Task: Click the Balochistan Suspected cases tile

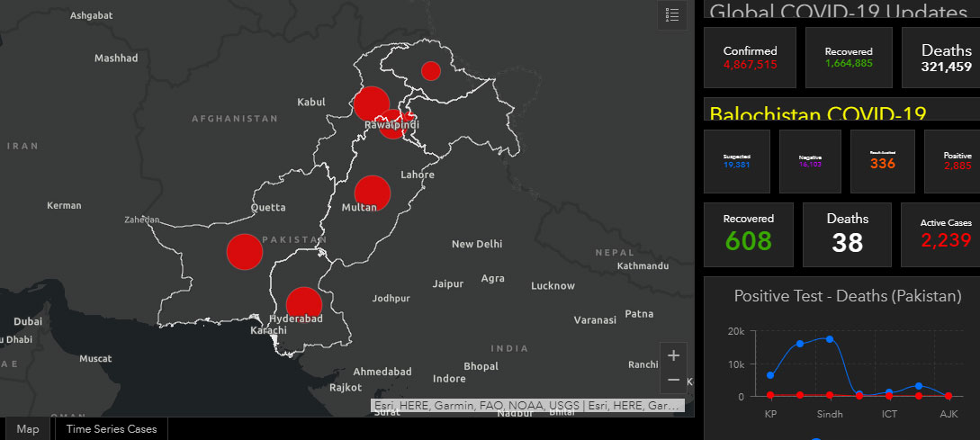Action: [737, 161]
